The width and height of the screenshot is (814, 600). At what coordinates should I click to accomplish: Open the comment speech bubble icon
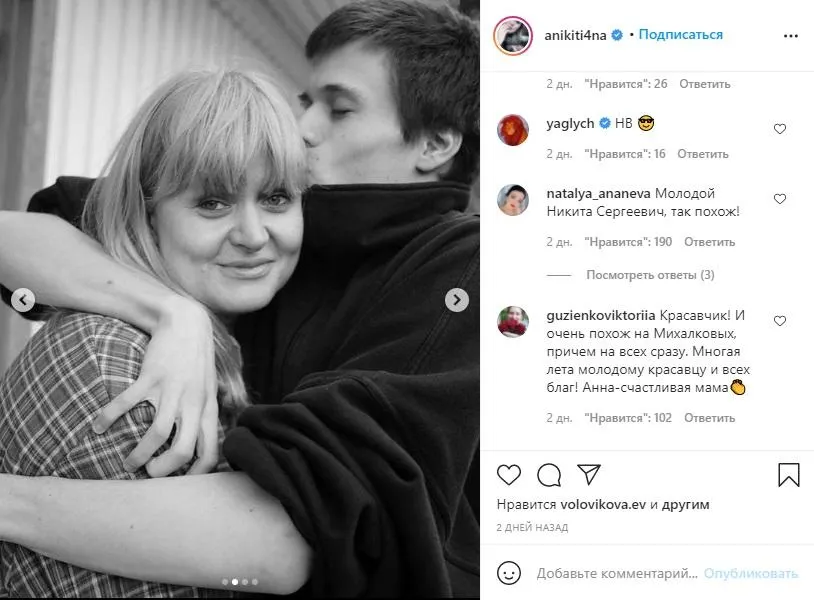pos(549,474)
